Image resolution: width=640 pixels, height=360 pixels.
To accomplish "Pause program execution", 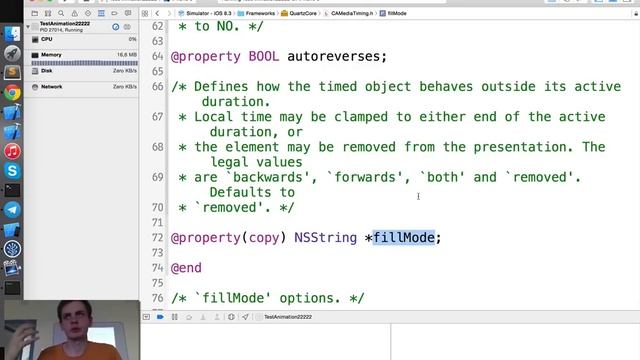I will coord(175,317).
